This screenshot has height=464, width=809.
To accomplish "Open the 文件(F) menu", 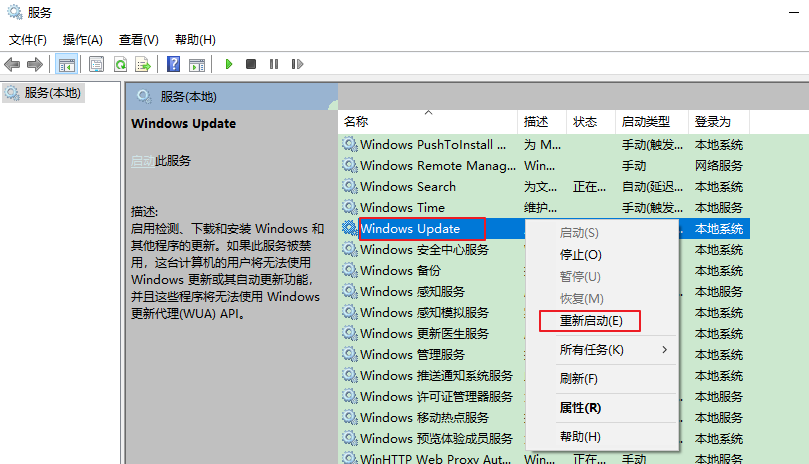I will pyautogui.click(x=28, y=40).
